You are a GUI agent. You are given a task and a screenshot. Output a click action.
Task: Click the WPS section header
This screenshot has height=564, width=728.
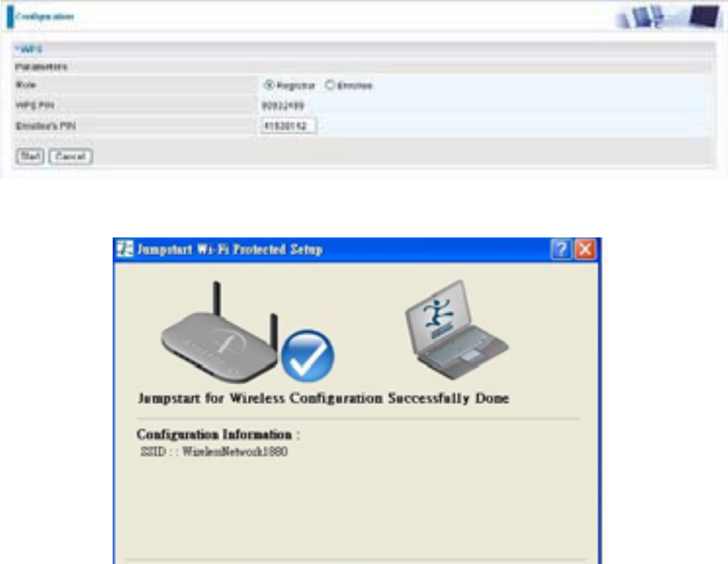pyautogui.click(x=363, y=49)
